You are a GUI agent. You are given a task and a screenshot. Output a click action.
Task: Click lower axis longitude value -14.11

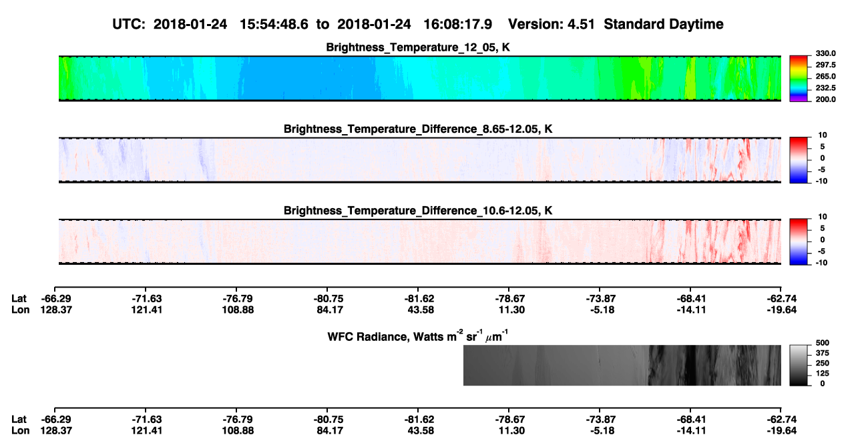[x=690, y=431]
